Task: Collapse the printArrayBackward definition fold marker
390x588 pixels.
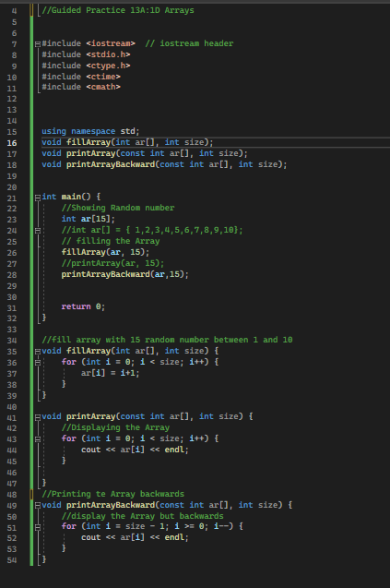Action: click(x=38, y=506)
